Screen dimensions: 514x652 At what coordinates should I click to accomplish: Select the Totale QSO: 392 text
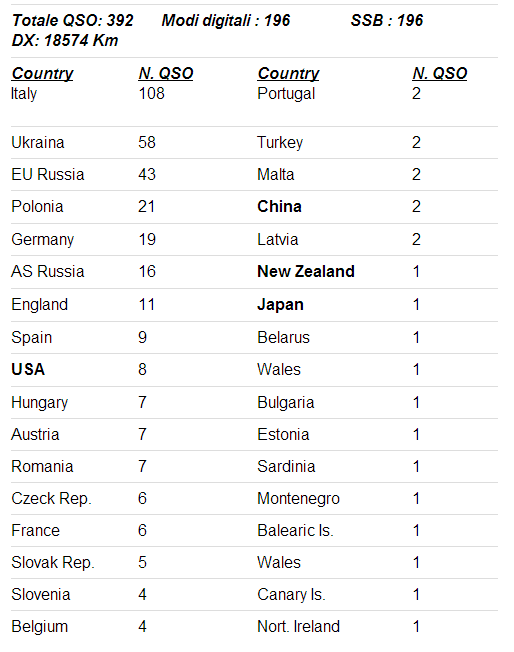(73, 20)
